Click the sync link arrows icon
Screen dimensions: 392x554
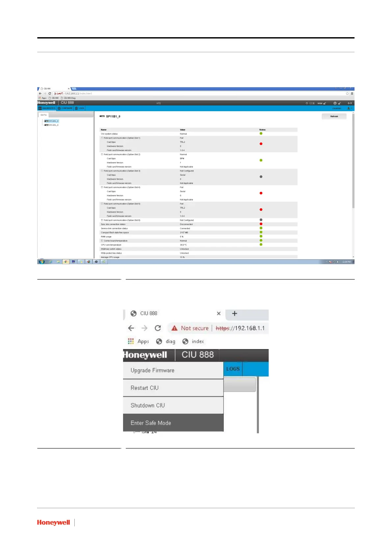coord(350,103)
